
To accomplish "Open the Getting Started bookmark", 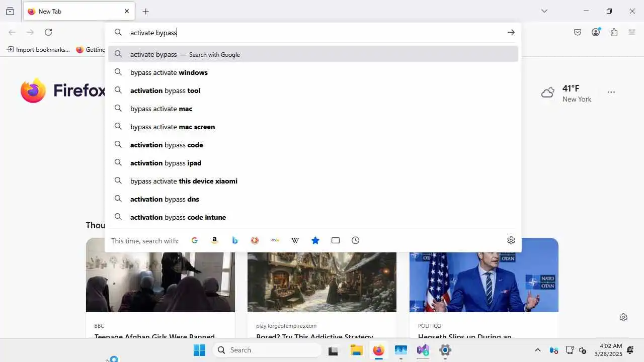I will coord(91,49).
